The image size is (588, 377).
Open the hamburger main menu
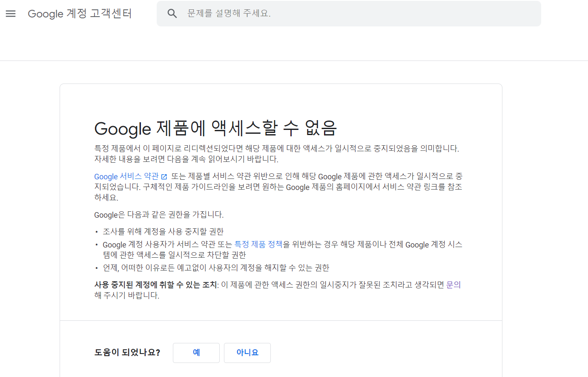11,14
